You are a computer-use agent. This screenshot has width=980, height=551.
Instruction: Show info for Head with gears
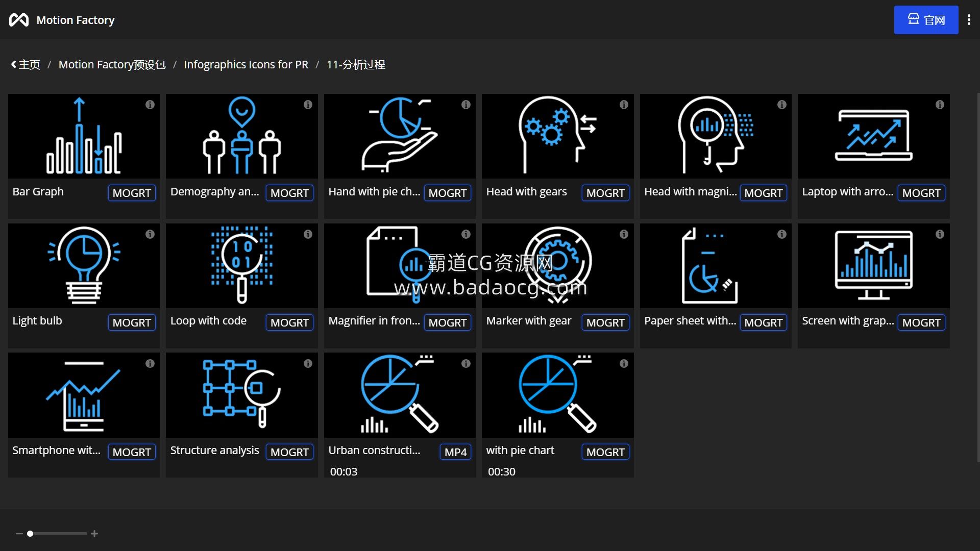pyautogui.click(x=624, y=105)
